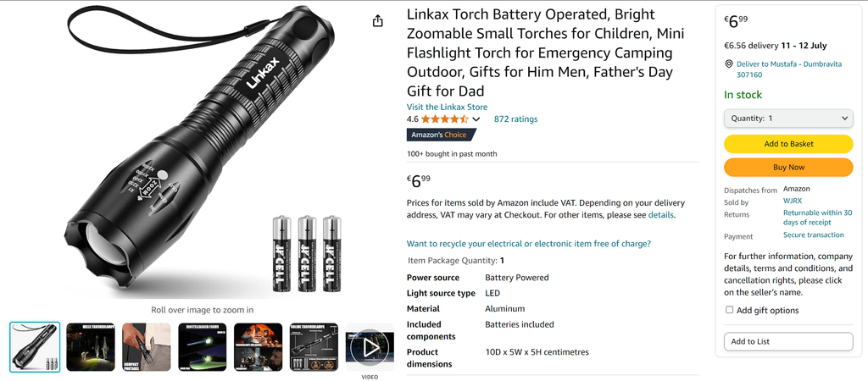868x381 pixels.
Task: Play the product video thumbnail
Action: (370, 347)
